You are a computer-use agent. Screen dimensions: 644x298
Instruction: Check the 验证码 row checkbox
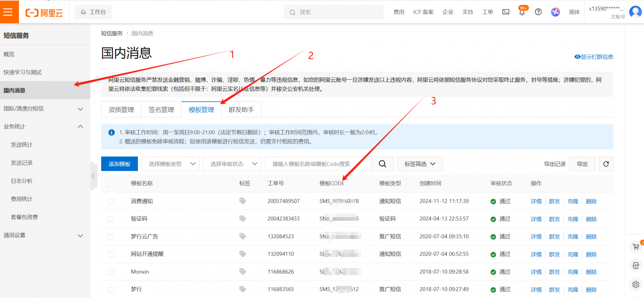pyautogui.click(x=111, y=219)
